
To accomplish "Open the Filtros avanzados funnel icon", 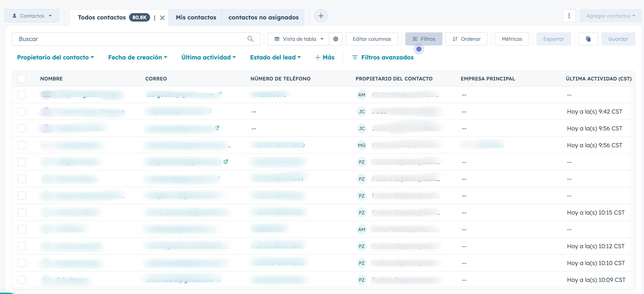I will (x=355, y=57).
